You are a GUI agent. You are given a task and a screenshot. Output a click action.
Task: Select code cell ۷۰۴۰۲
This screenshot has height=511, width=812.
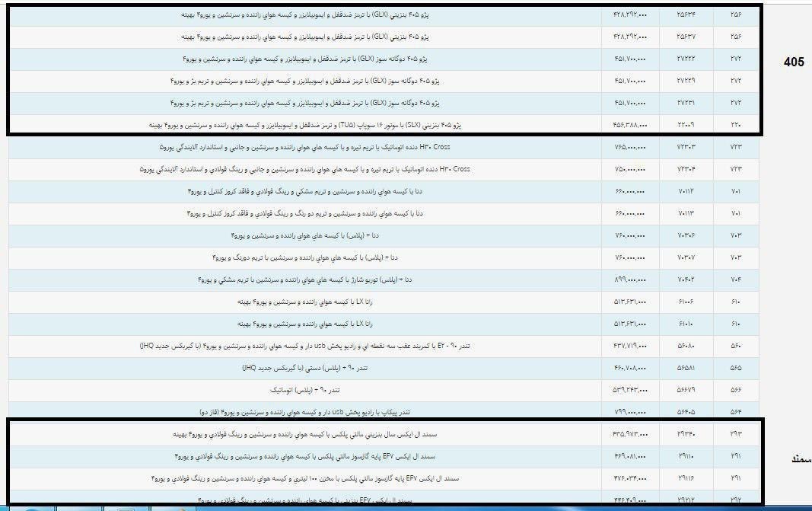[x=686, y=279]
